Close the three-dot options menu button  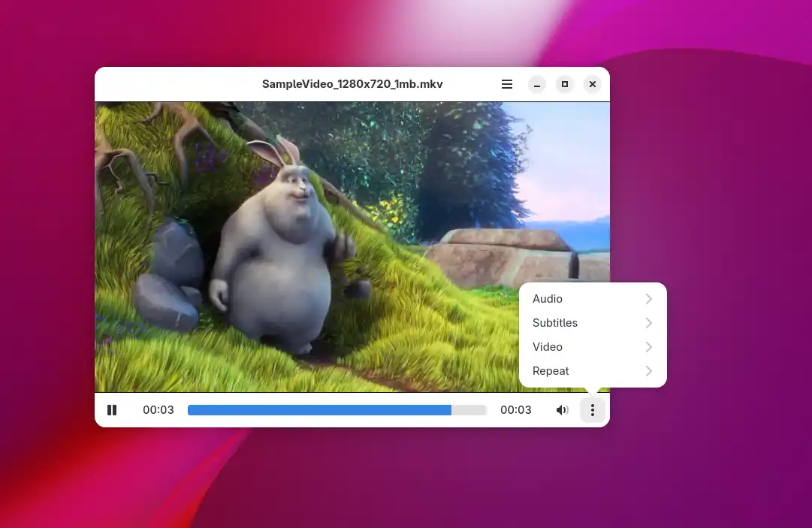click(x=593, y=410)
